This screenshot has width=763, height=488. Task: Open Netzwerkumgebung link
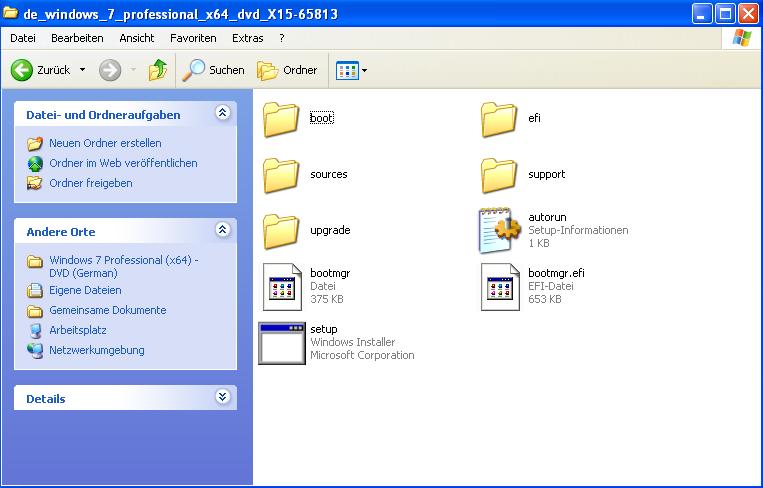click(x=97, y=350)
